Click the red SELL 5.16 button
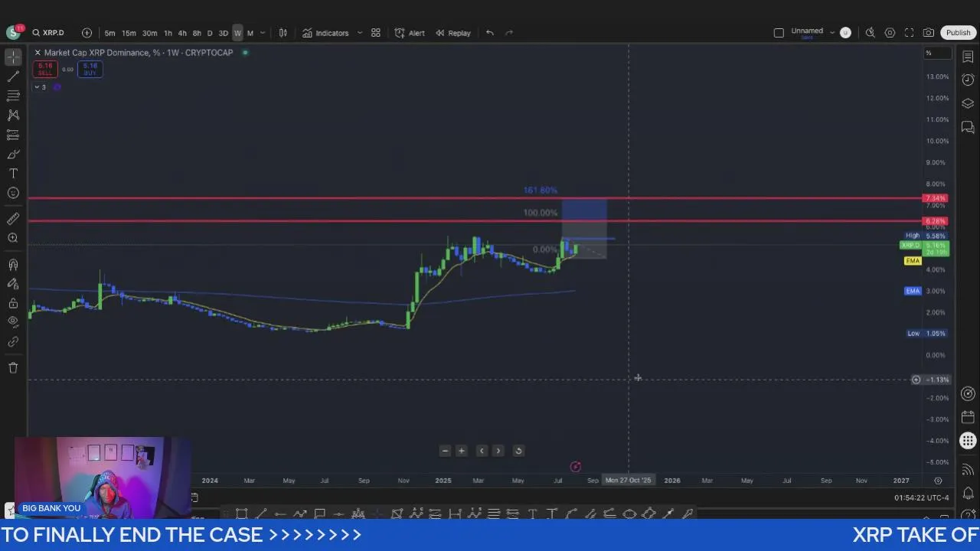The width and height of the screenshot is (980, 551). pyautogui.click(x=45, y=69)
